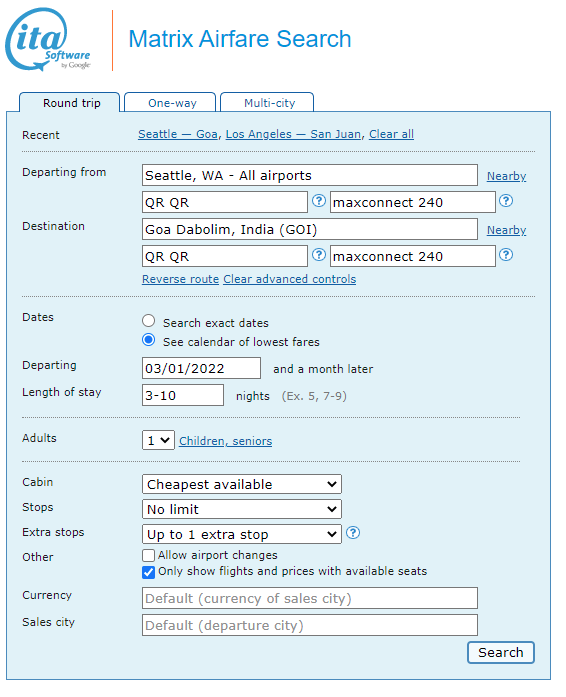Select Search exact dates radio button

click(x=149, y=321)
